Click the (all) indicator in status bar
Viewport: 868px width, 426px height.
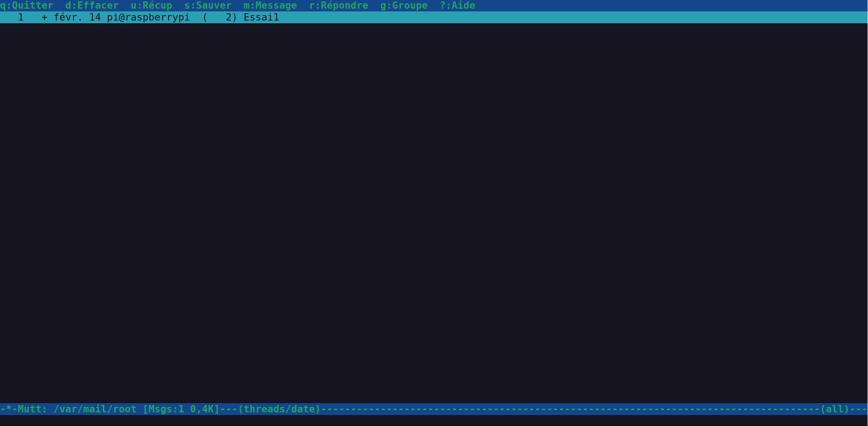tap(835, 409)
